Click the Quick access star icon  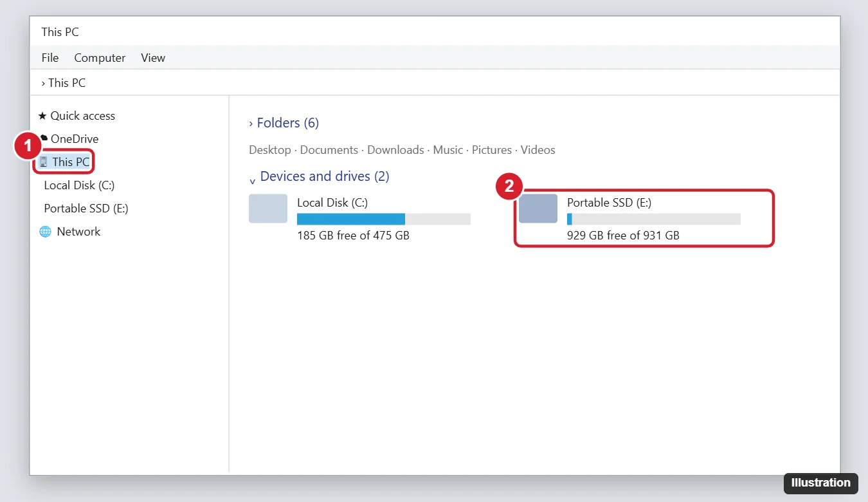pyautogui.click(x=42, y=116)
